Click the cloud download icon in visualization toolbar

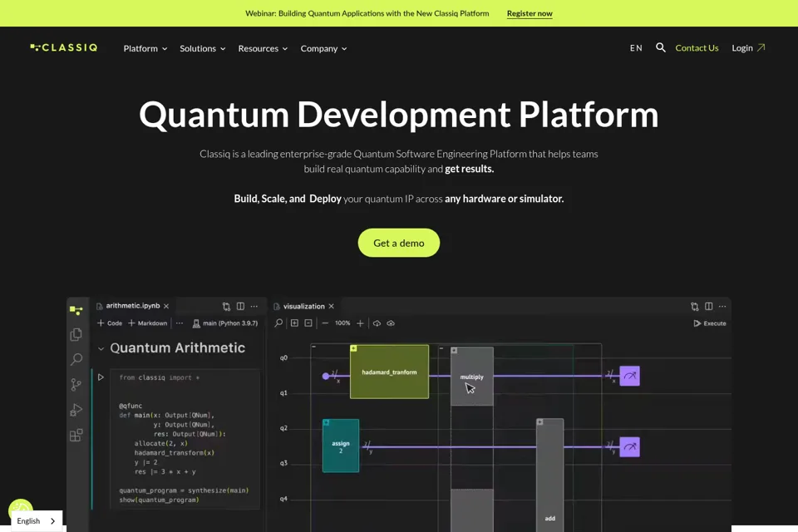(x=377, y=323)
